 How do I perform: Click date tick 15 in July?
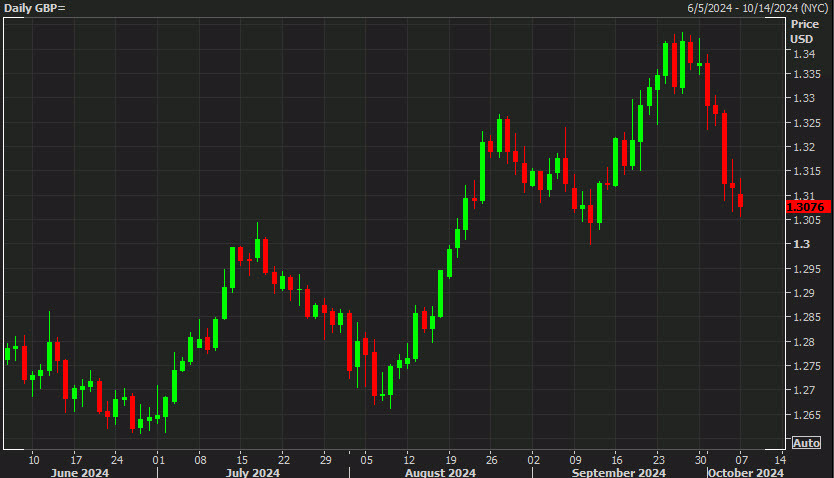[x=242, y=460]
